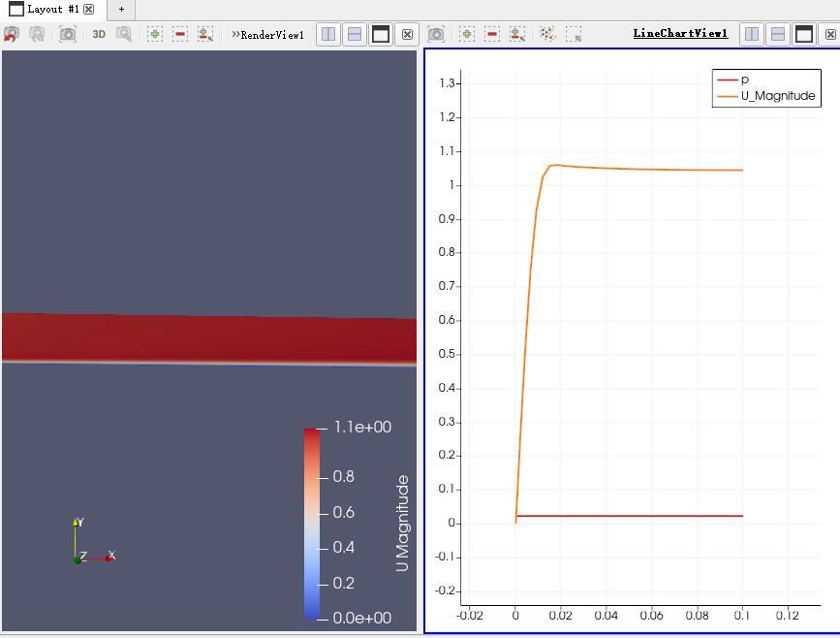The height and width of the screenshot is (638, 840).
Task: Close the RenderView1 panel
Action: tap(407, 34)
